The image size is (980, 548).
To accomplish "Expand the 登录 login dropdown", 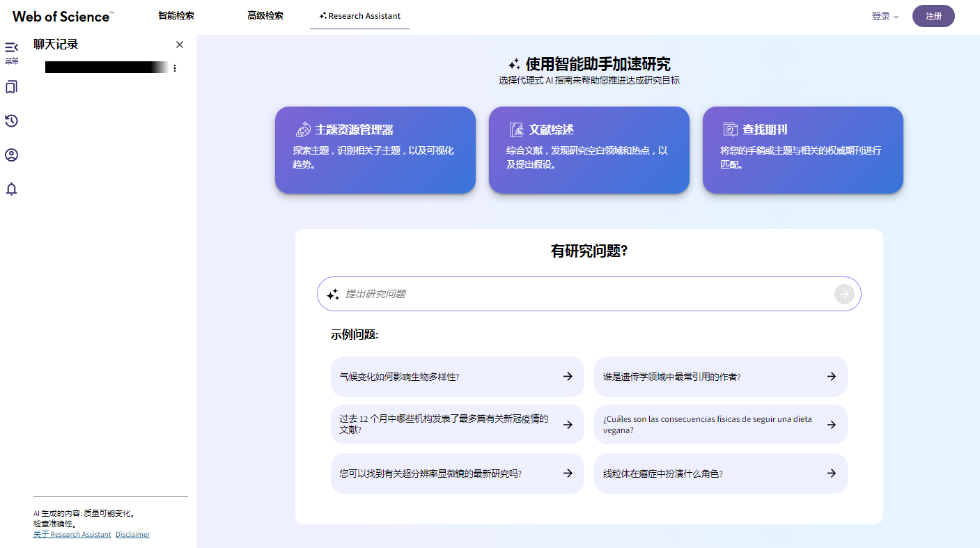I will pyautogui.click(x=885, y=16).
